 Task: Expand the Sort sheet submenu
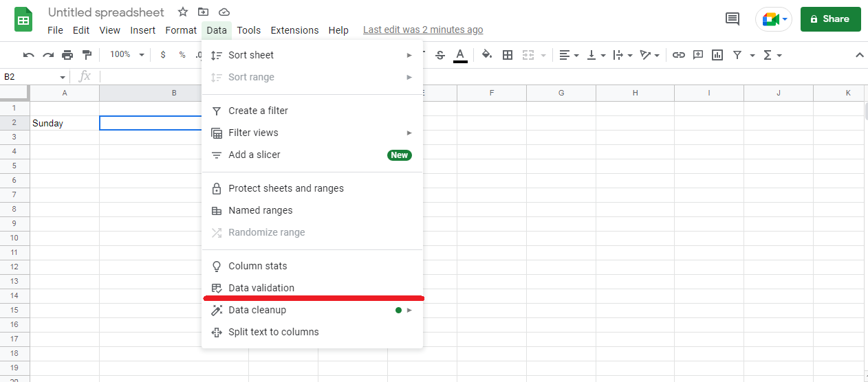(312, 55)
